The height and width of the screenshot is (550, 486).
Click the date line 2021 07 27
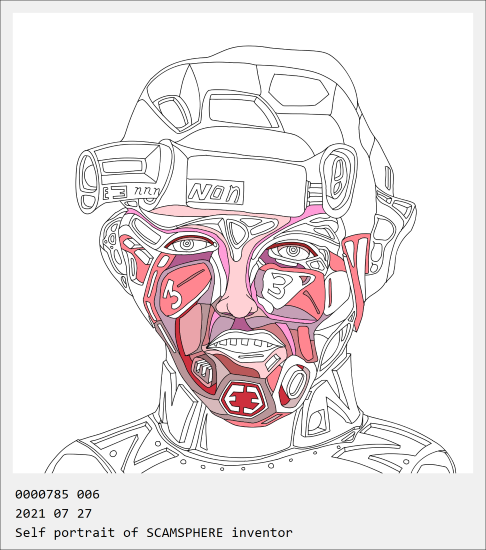point(53,514)
